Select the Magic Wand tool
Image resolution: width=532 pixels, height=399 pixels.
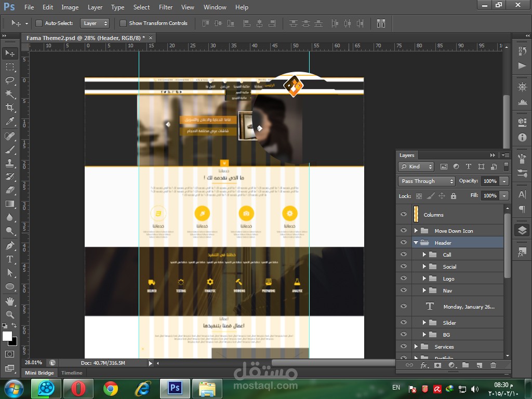(10, 94)
